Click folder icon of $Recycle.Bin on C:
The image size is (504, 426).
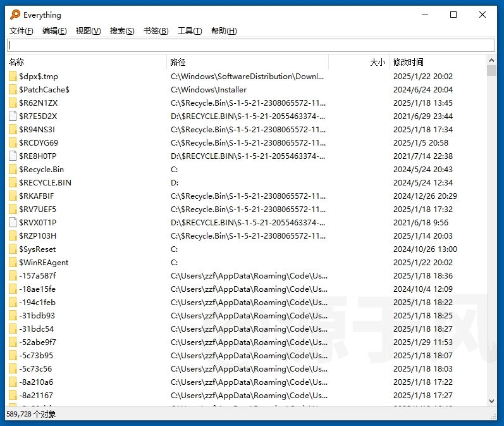pyautogui.click(x=13, y=170)
